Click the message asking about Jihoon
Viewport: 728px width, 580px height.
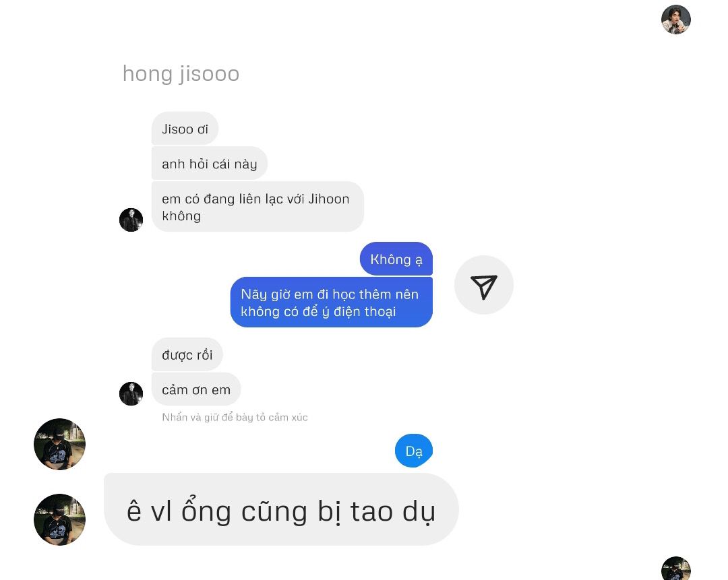pos(257,207)
